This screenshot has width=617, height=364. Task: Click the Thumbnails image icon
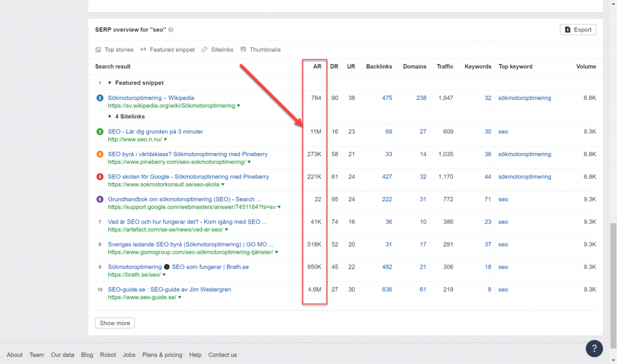243,49
